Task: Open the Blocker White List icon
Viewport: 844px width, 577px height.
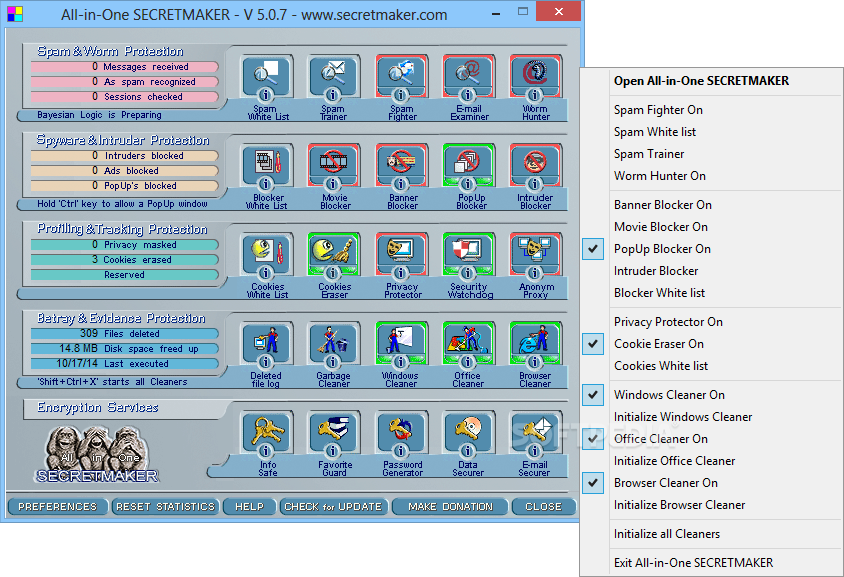Action: [x=268, y=166]
